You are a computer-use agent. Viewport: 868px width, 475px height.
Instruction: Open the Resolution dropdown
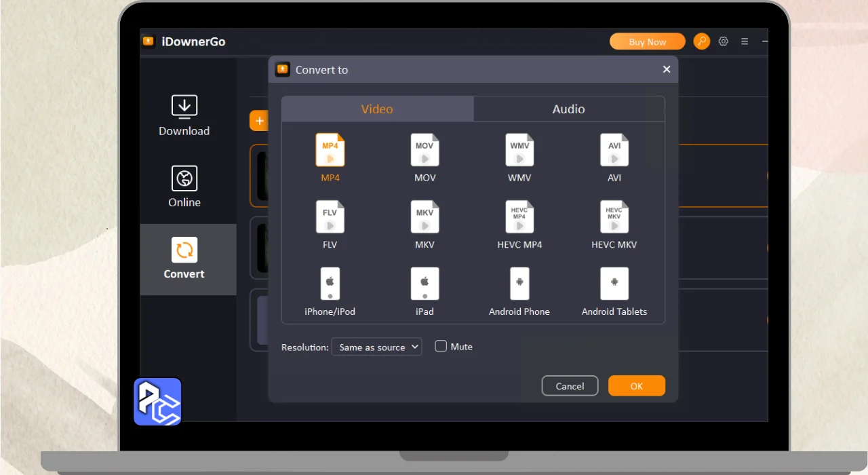point(376,347)
